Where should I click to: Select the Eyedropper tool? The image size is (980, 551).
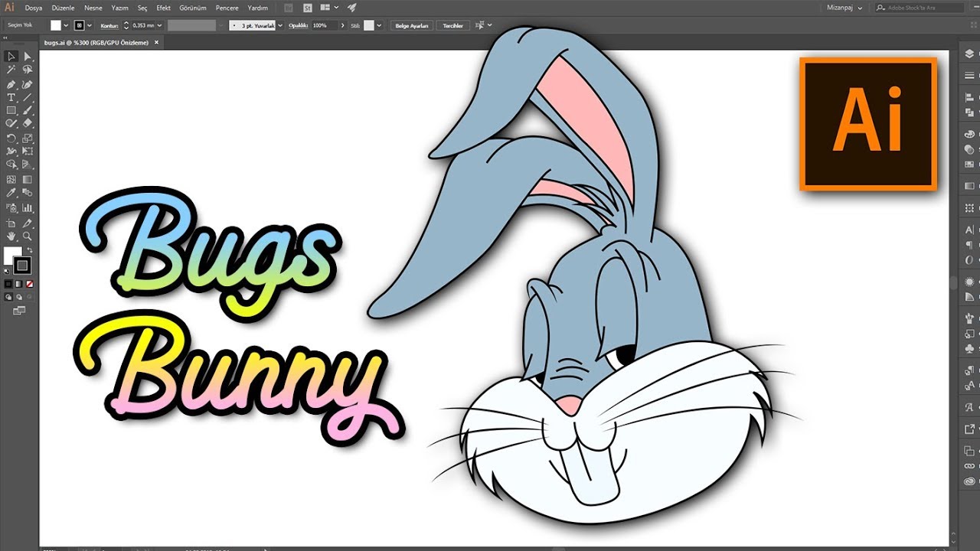(11, 193)
